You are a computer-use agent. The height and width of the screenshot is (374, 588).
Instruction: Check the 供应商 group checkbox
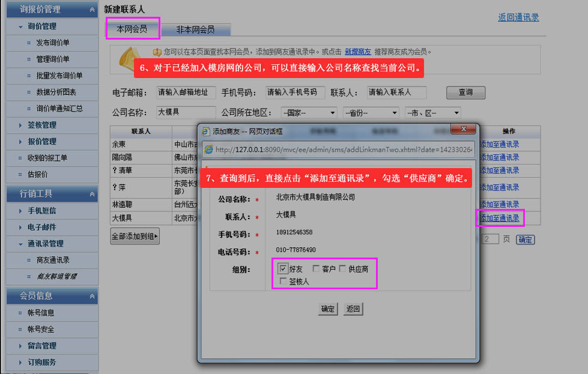click(343, 269)
